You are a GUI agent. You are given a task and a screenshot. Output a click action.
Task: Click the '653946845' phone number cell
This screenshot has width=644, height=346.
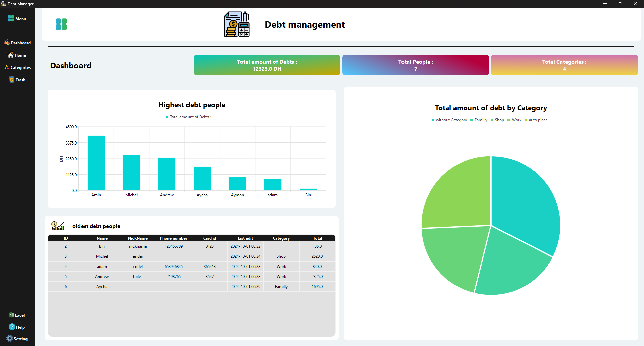click(x=174, y=267)
